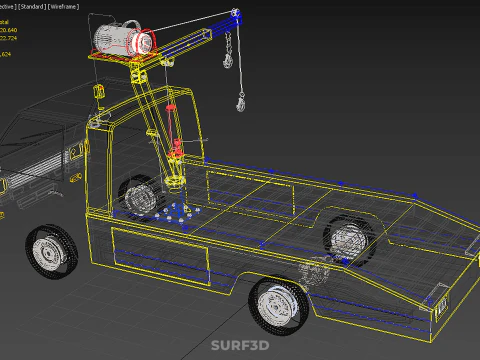Open the [Standard] viewport shading menu
The height and width of the screenshot is (360, 480).
(x=32, y=7)
